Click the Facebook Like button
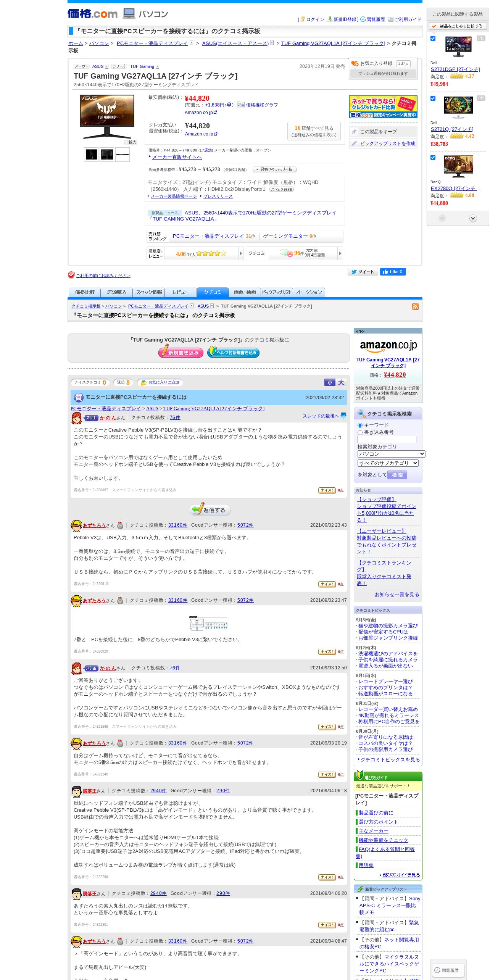Screen dimensions: 490x980 click(x=393, y=272)
